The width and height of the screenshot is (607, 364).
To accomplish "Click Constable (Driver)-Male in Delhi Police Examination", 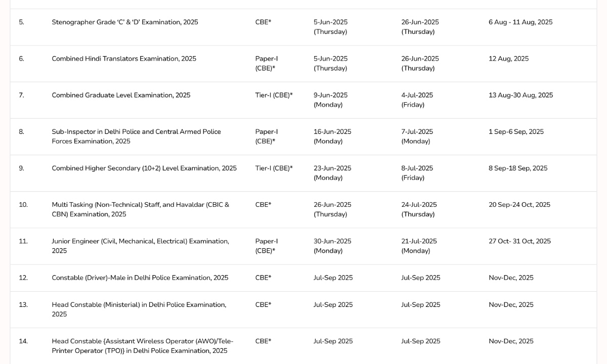I will [140, 278].
